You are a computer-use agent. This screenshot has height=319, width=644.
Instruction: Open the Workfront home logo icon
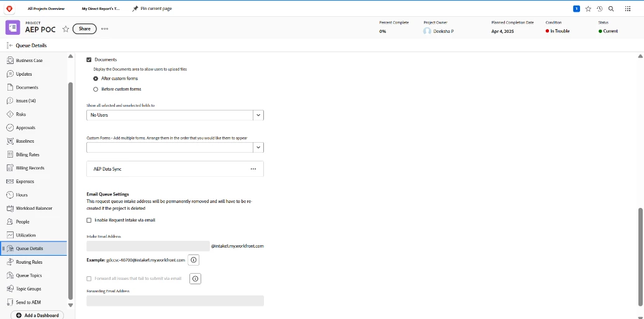[9, 9]
